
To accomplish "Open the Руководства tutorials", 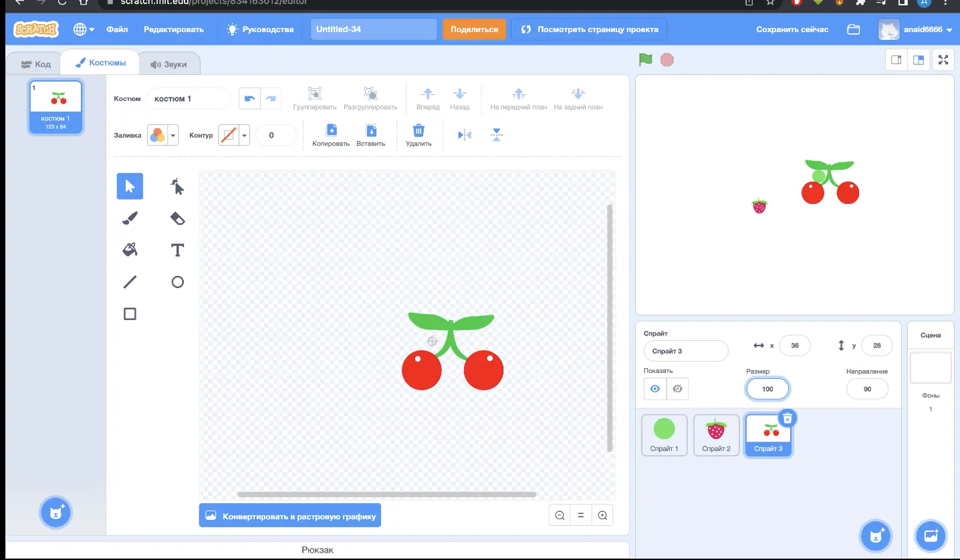I will 261,29.
